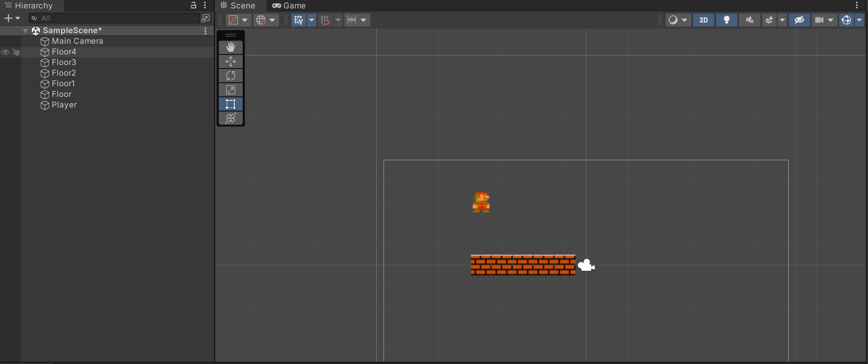Open the Gizmos dropdown arrow
This screenshot has height=364, width=868.
pos(860,20)
